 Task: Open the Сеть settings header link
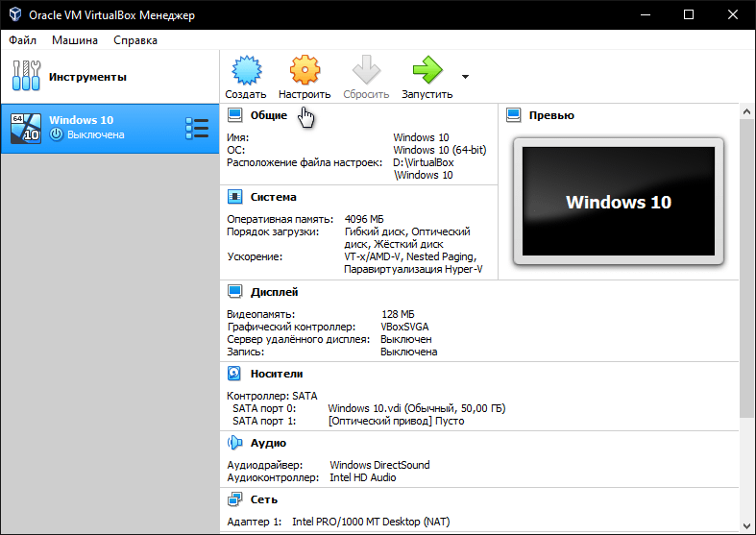click(x=264, y=499)
